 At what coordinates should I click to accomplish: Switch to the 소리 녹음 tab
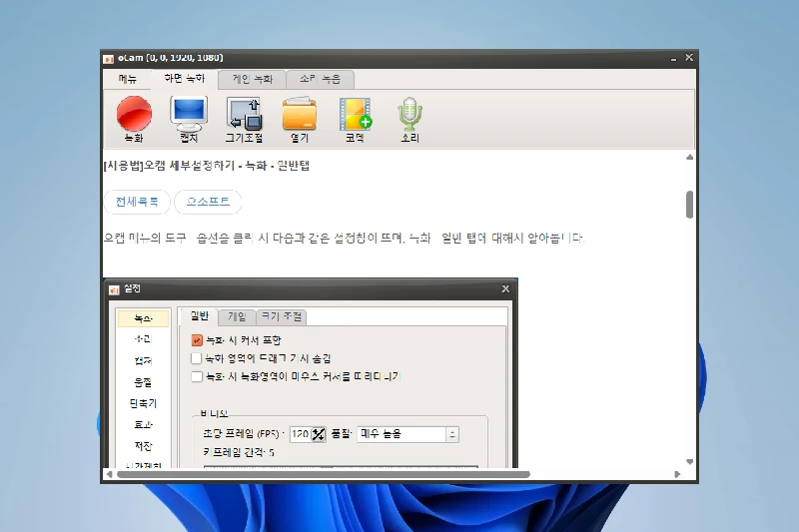[x=320, y=79]
